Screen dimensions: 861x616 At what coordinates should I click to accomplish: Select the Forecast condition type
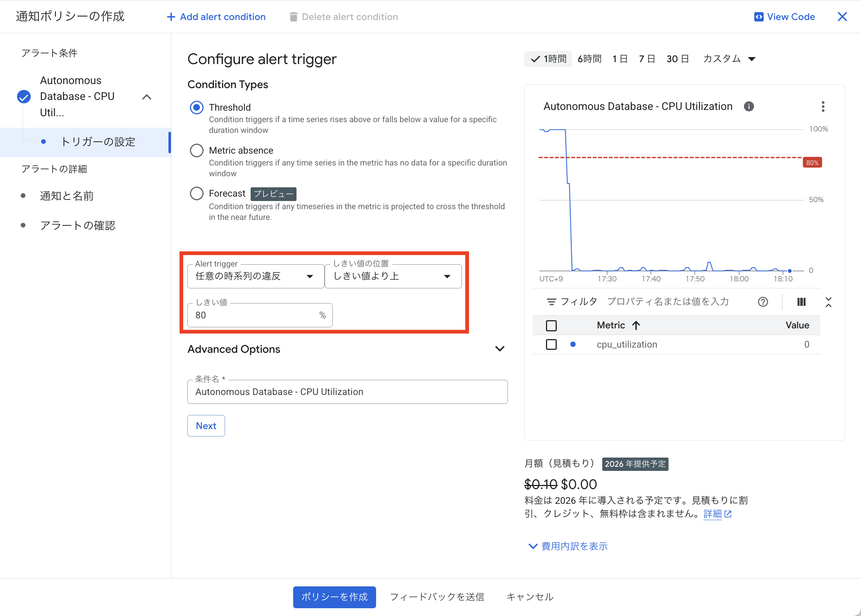pos(197,194)
